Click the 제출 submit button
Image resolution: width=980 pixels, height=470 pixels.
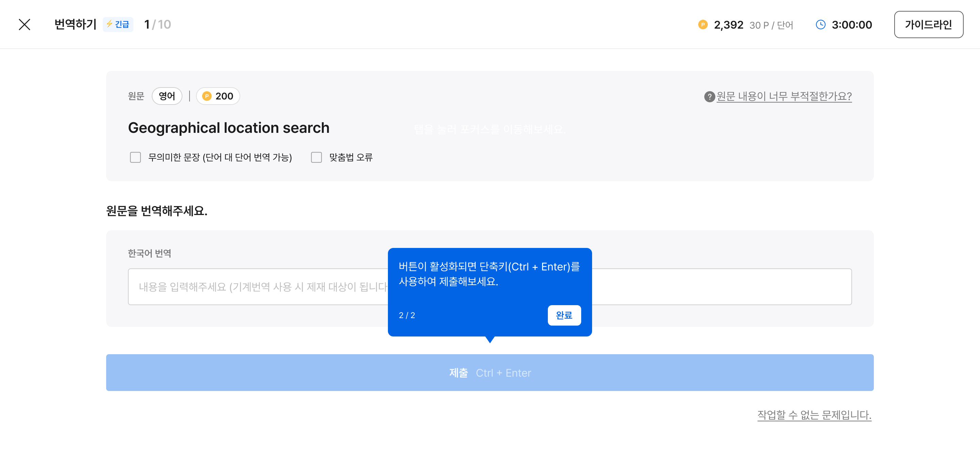coord(490,373)
